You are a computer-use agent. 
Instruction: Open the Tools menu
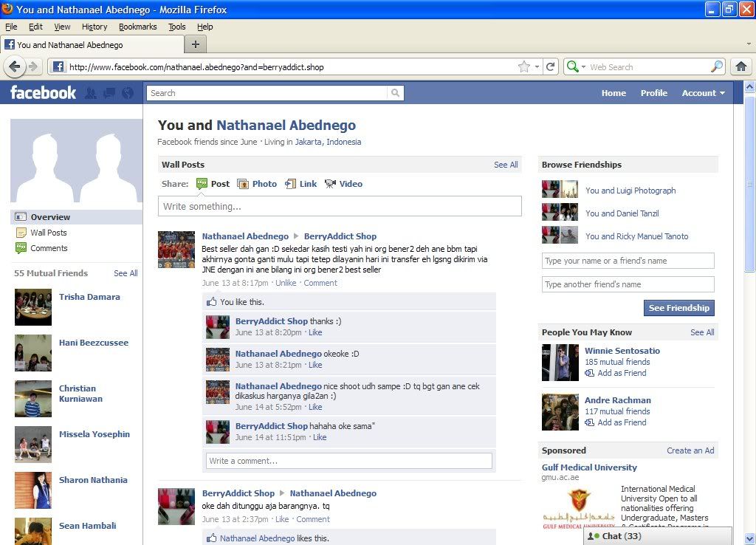point(177,27)
